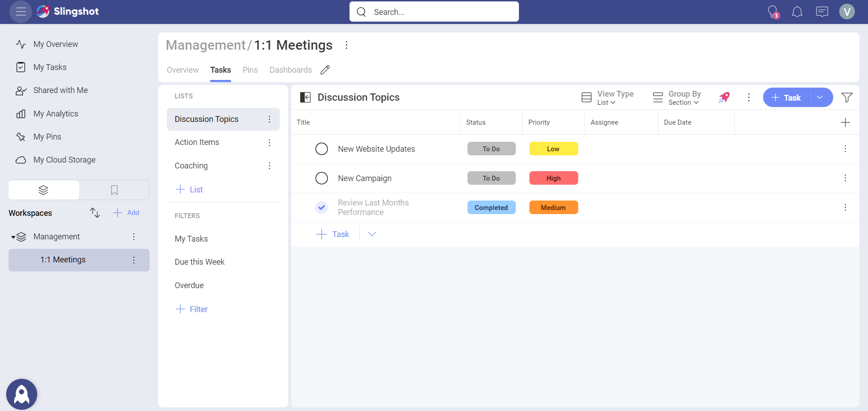Open Shared with Me
This screenshot has width=868, height=411.
click(x=61, y=90)
